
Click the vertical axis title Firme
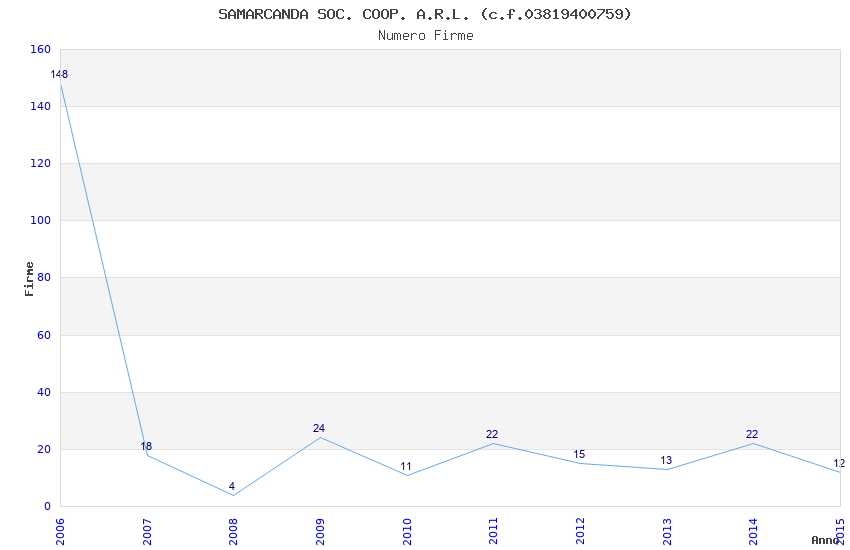tap(29, 279)
